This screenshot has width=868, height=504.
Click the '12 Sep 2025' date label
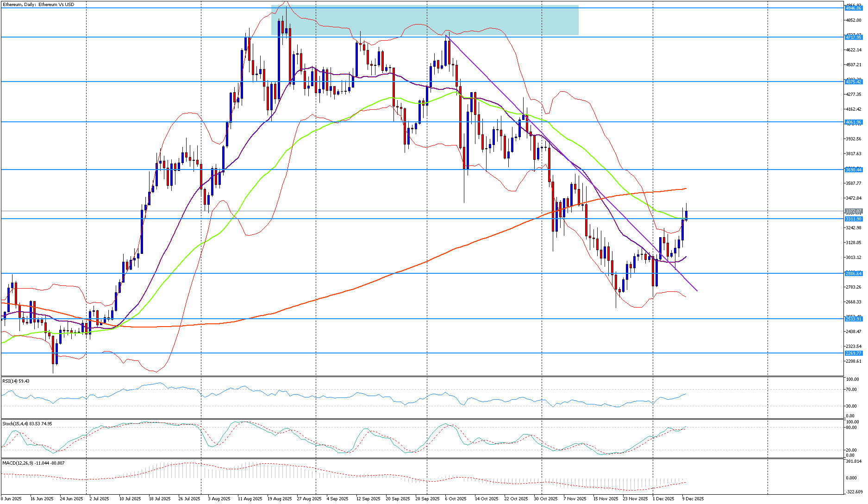pyautogui.click(x=368, y=499)
